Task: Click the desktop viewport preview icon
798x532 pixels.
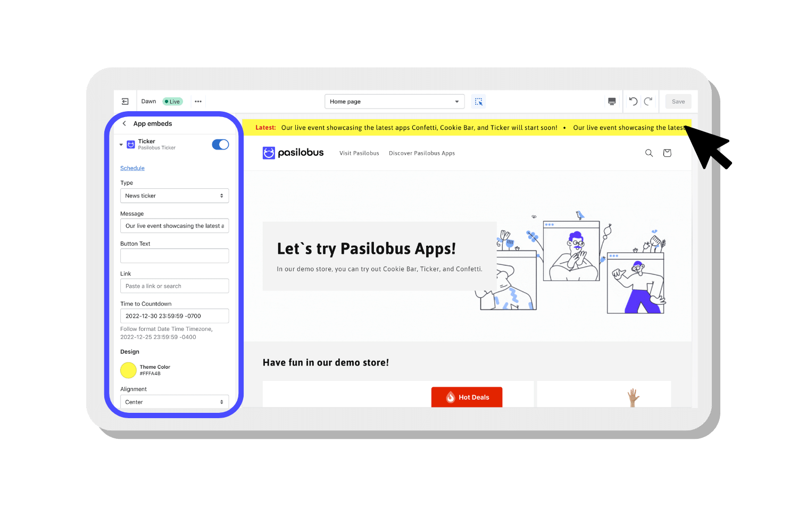Action: (612, 102)
